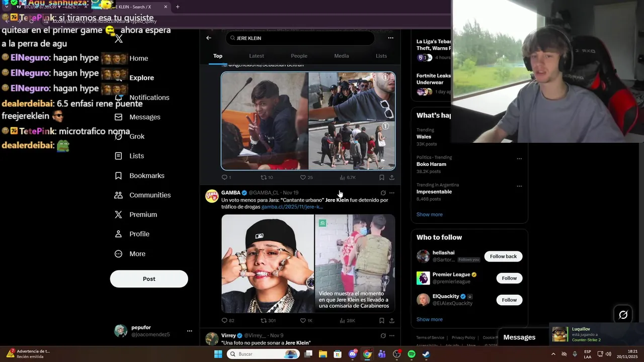Share the GAMBA post
This screenshot has height=362, width=644.
(x=391, y=320)
